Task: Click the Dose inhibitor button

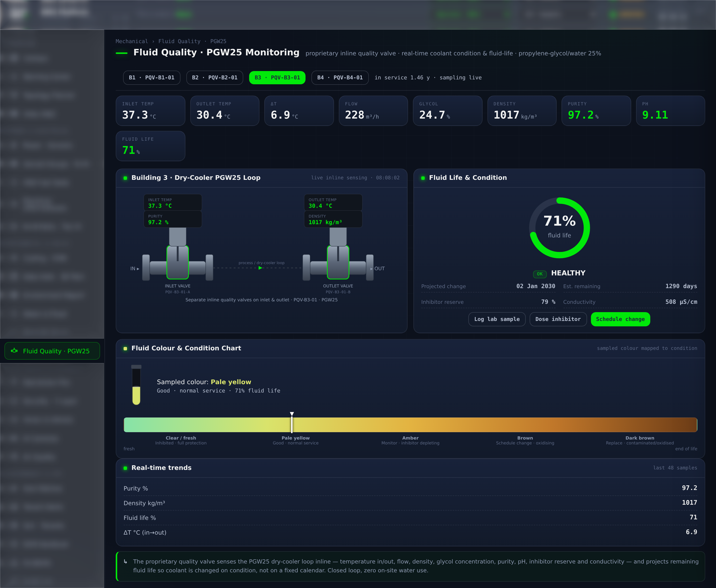Action: 558,319
